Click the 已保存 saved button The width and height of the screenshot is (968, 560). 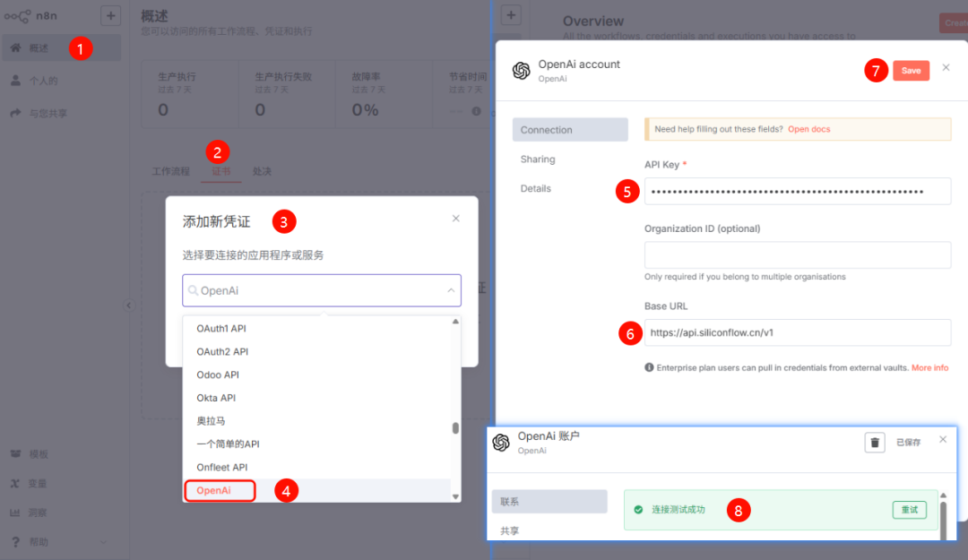click(908, 442)
